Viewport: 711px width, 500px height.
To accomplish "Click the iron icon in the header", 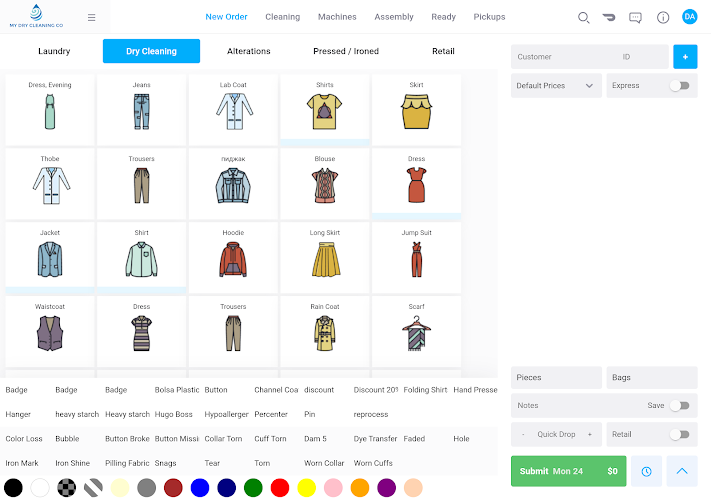I will pos(609,17).
